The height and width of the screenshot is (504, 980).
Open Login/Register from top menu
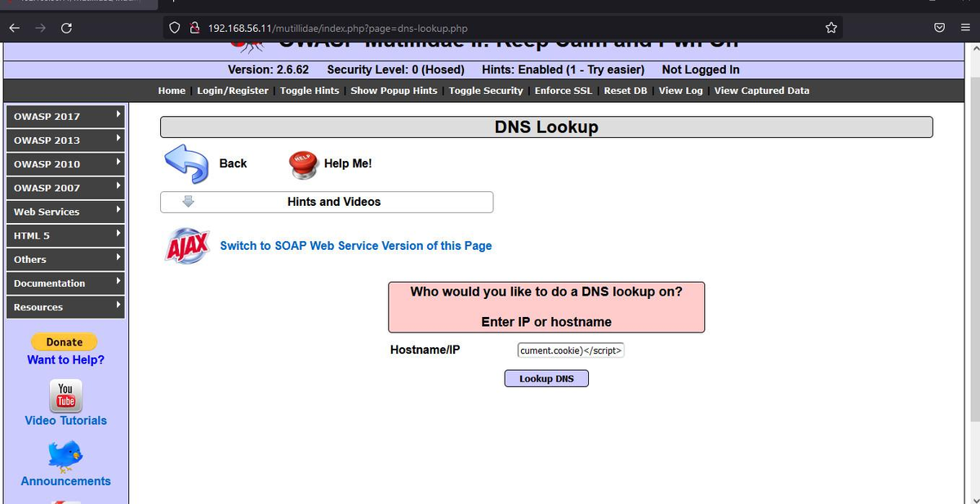(x=233, y=91)
